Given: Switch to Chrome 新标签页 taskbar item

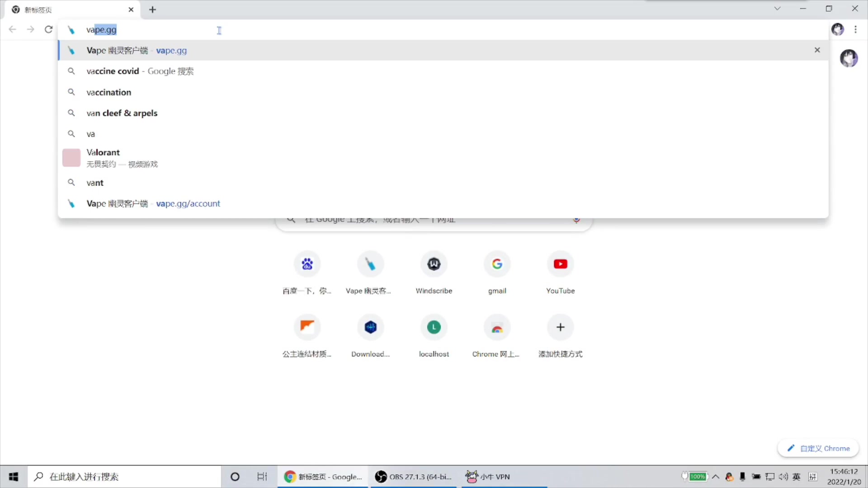Looking at the screenshot, I should [x=323, y=477].
